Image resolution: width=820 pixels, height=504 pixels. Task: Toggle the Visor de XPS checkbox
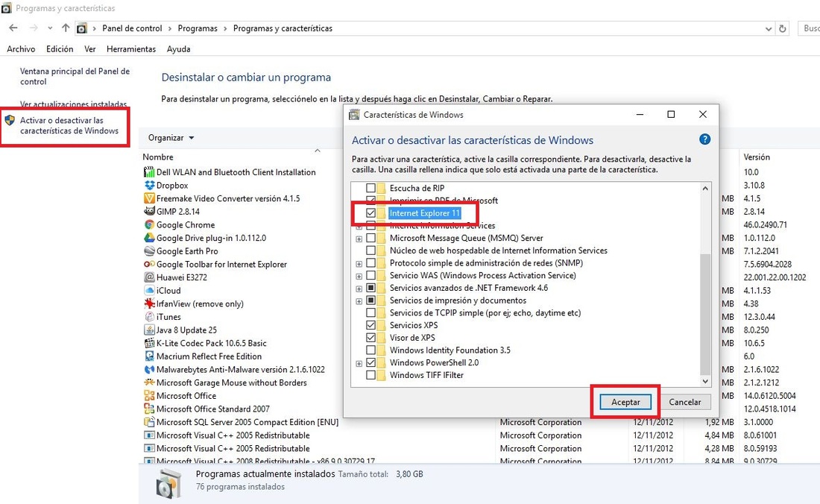click(370, 338)
